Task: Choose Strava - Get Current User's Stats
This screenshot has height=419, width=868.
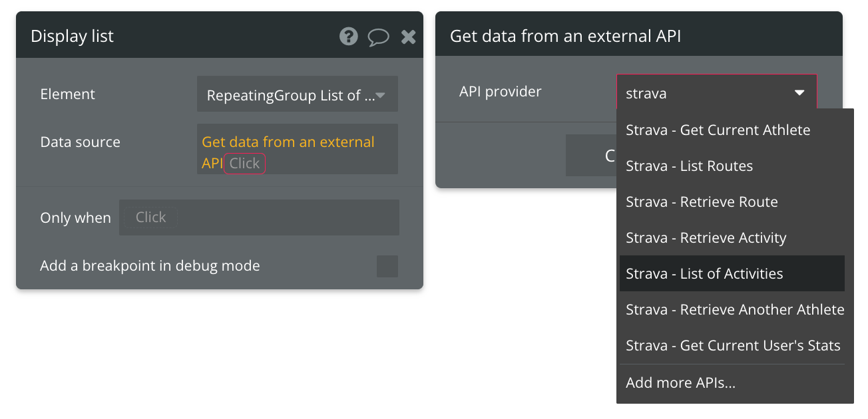Action: tap(733, 345)
